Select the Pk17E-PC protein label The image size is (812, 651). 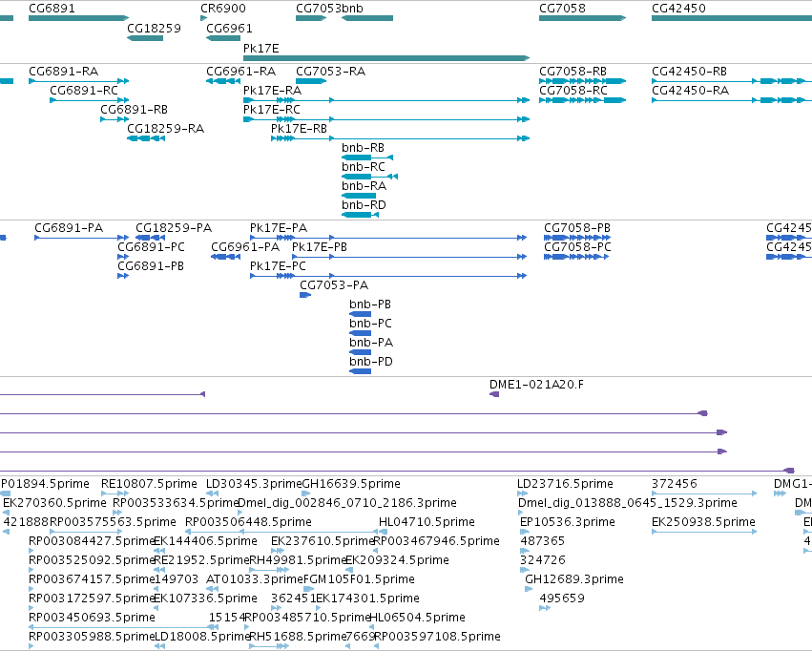[x=278, y=266]
